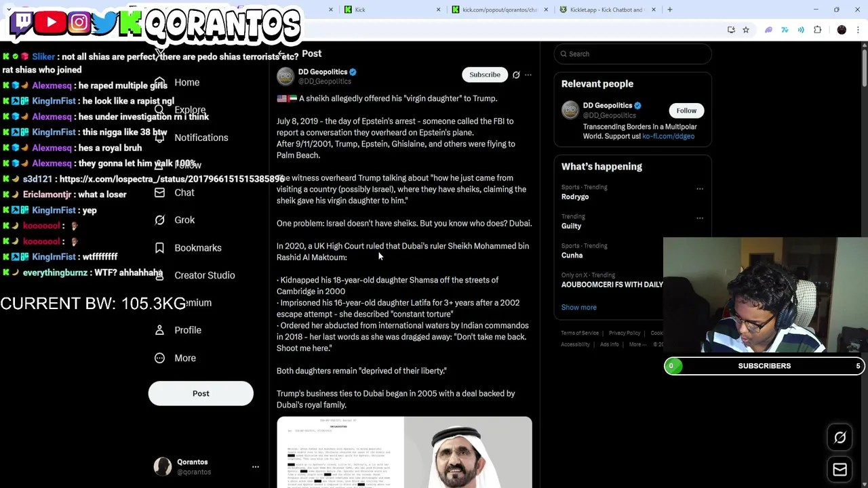The image size is (868, 488).
Task: Open AOUBOOMCERI FS WITH DAILY trend
Action: [x=612, y=285]
